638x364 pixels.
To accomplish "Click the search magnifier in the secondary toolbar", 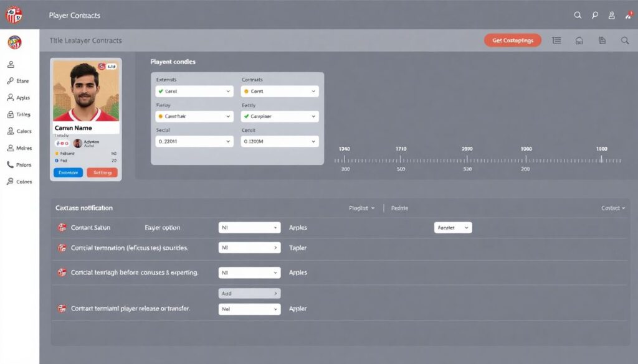I will 625,40.
